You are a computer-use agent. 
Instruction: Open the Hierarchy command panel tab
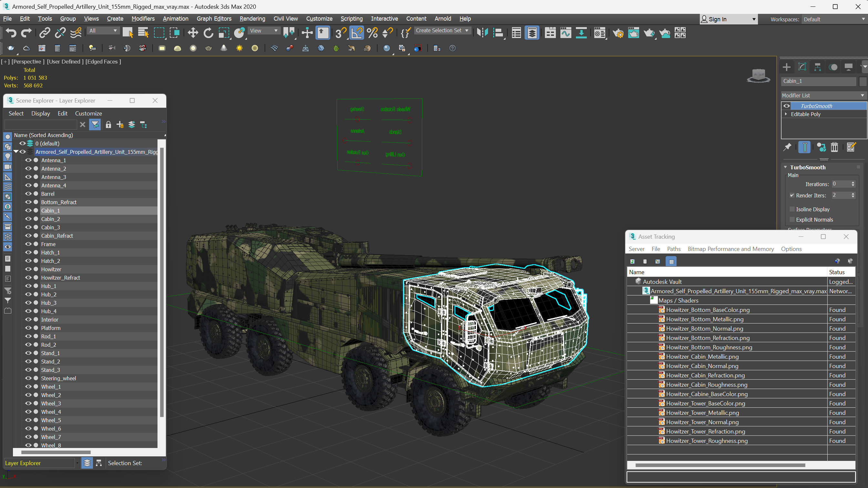pyautogui.click(x=817, y=67)
